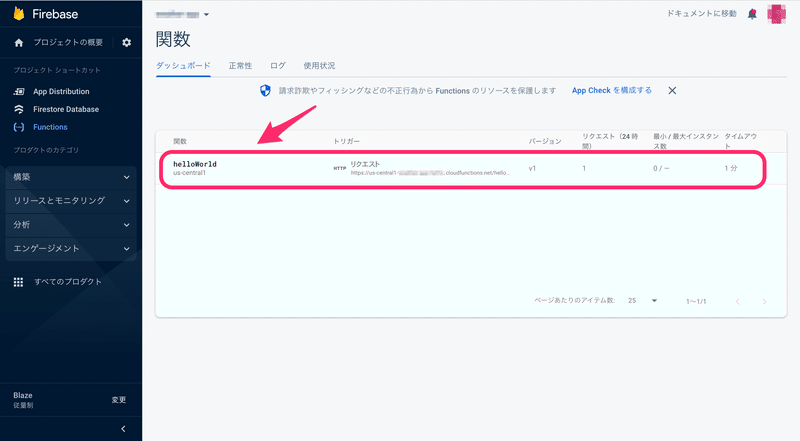The width and height of the screenshot is (800, 441).
Task: Click the リクエスト(24 時間) column header
Action: [x=610, y=141]
